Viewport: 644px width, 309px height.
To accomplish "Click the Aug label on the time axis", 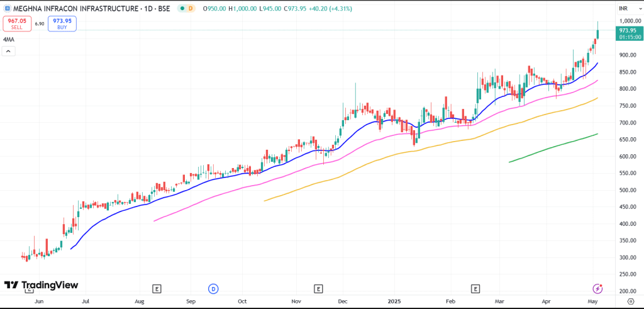I will tap(140, 301).
